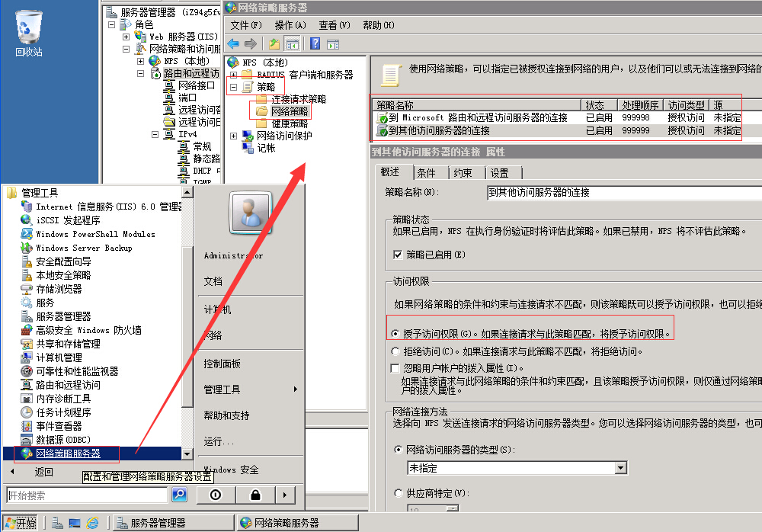Screen dimensions: 762x532
Task: Click the admin tools list scroll-down arrow
Action: [x=187, y=453]
